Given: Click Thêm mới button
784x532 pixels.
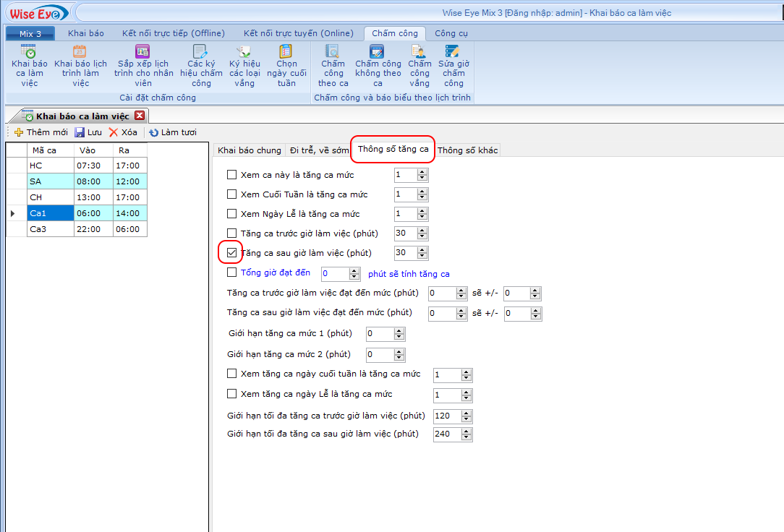Looking at the screenshot, I should pos(41,132).
